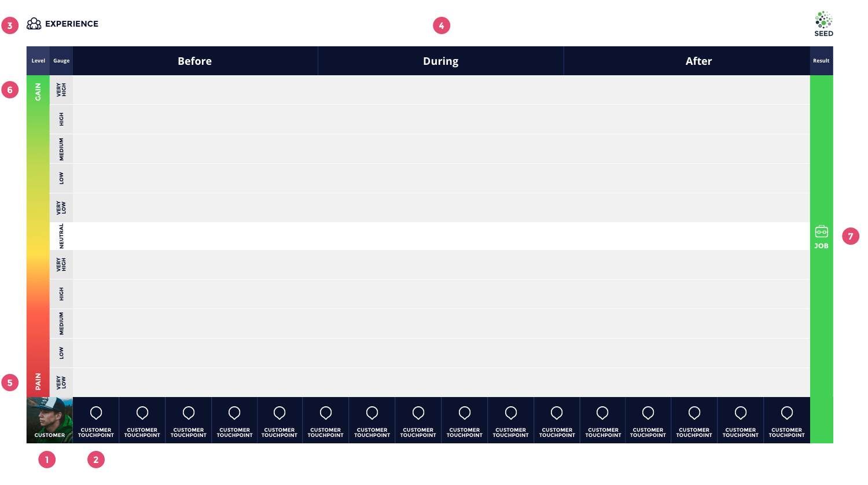Select the VERY LOW gauge label beside PAIN
The image size is (868, 485).
61,382
